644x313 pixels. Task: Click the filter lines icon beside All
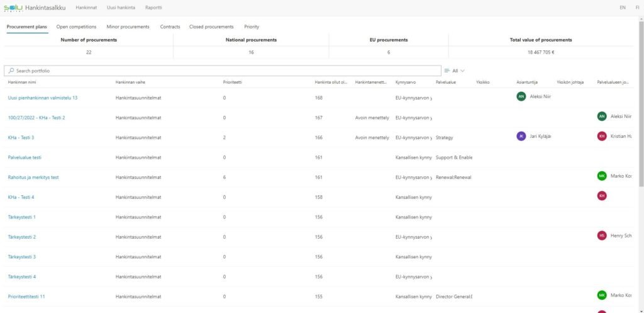447,71
